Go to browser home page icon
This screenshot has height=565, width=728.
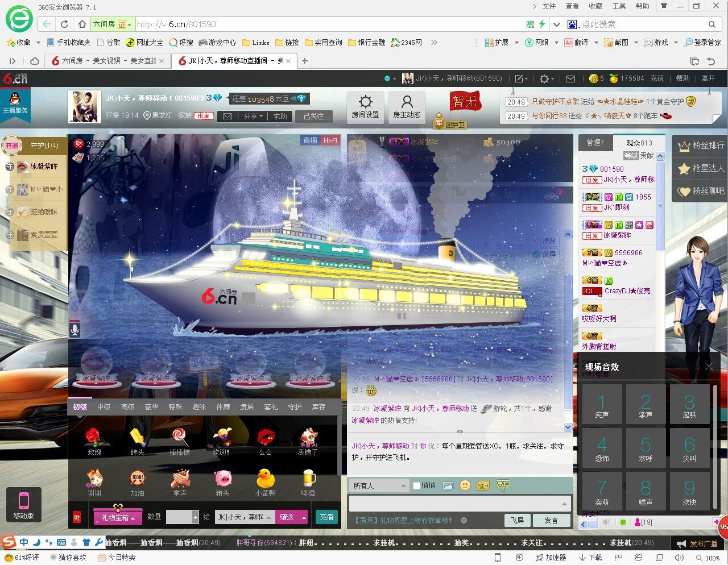82,24
